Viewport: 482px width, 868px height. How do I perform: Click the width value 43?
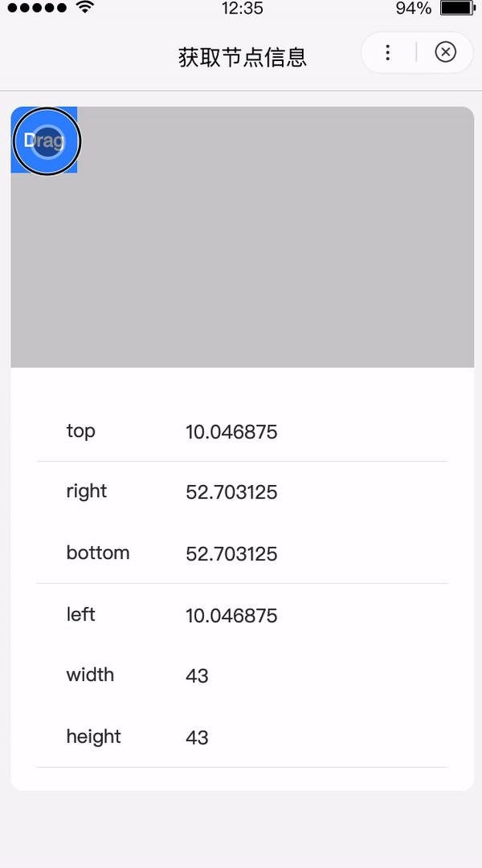pos(197,677)
